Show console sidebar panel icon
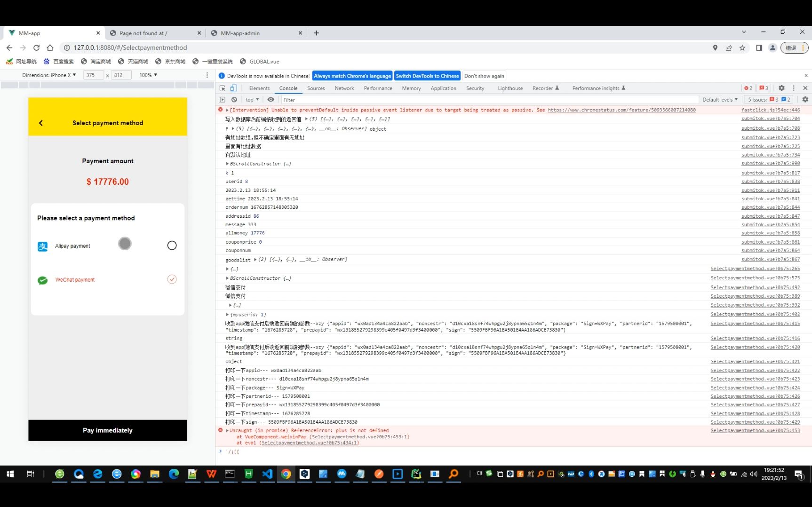 tap(222, 100)
